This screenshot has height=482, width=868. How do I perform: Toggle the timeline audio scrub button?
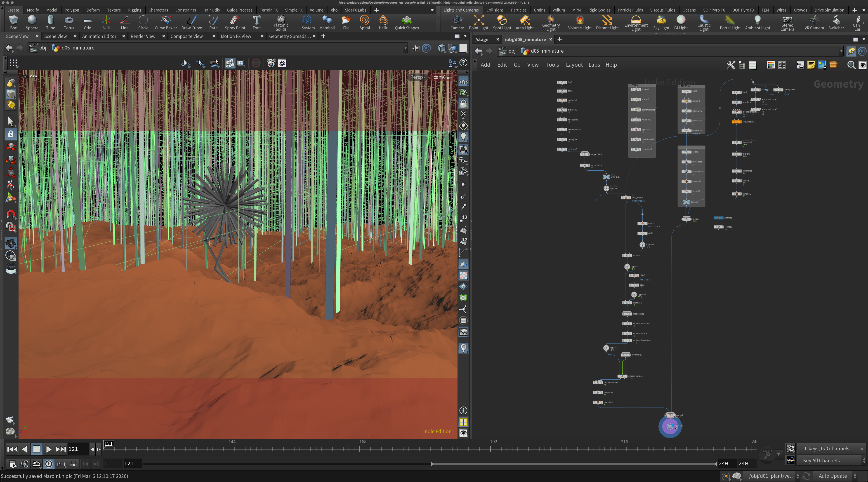point(24,464)
